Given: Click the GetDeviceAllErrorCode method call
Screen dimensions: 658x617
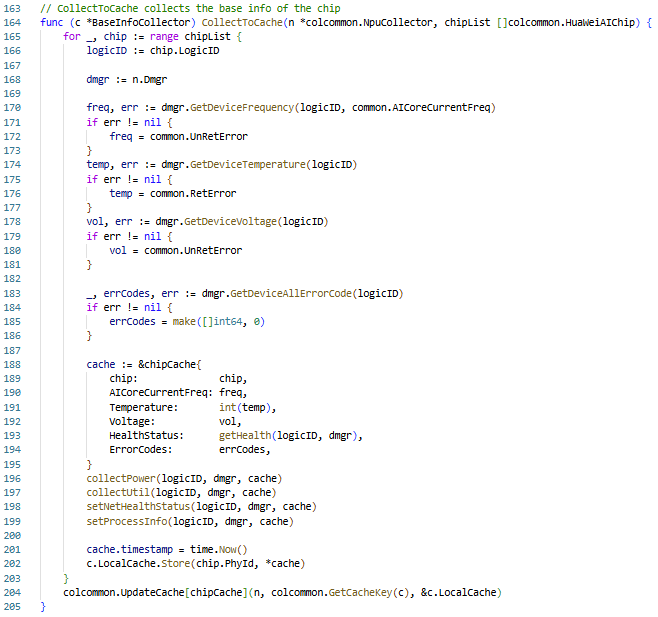Looking at the screenshot, I should [291, 293].
